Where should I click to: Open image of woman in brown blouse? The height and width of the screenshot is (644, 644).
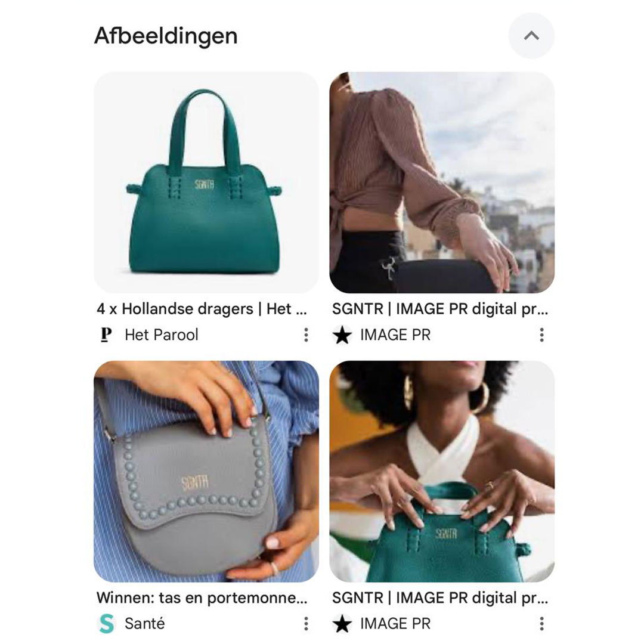click(442, 182)
